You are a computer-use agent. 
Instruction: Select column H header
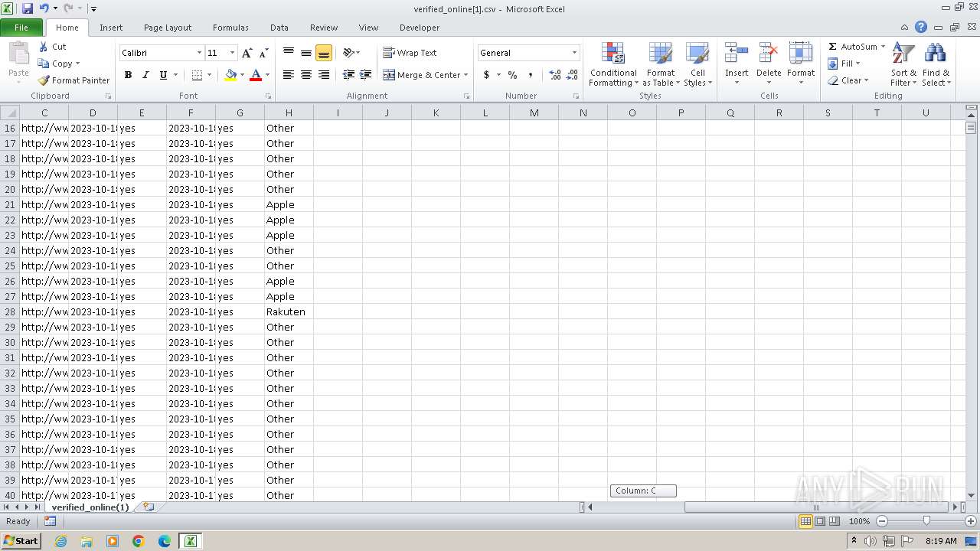point(289,112)
